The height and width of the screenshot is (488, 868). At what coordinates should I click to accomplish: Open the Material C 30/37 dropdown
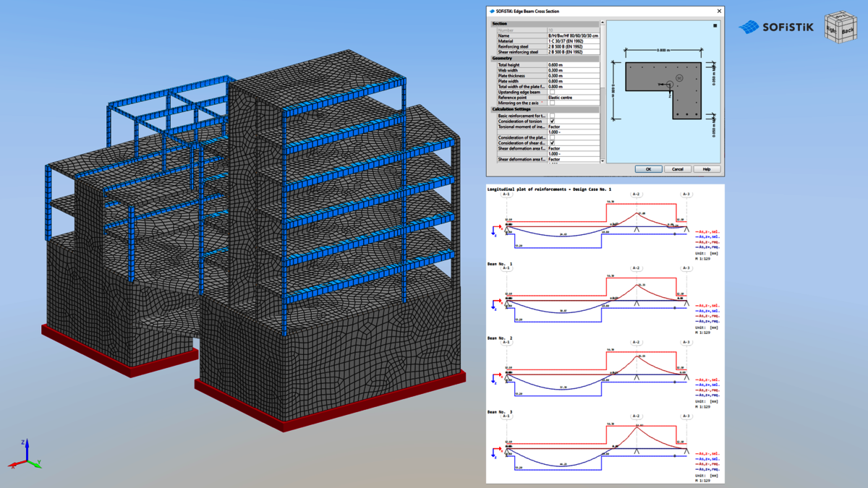573,41
